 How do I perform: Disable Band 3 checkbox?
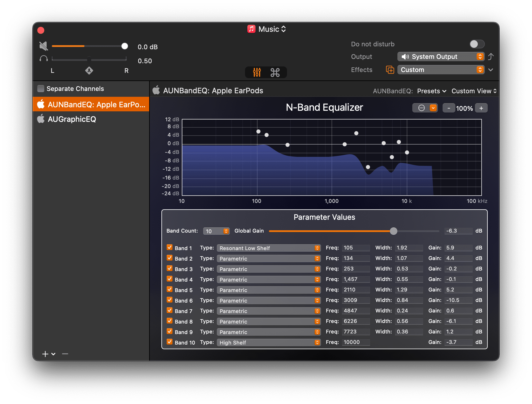[170, 268]
